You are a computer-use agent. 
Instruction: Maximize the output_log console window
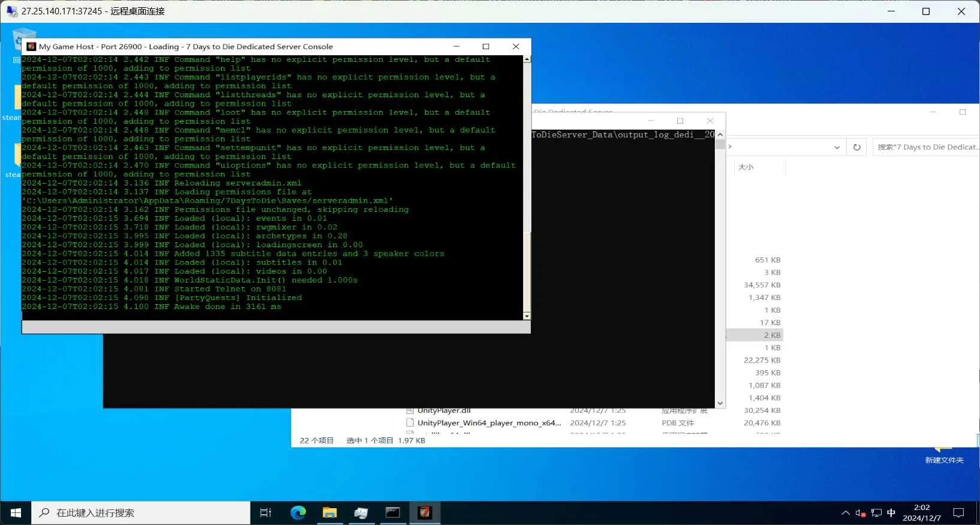tap(680, 121)
